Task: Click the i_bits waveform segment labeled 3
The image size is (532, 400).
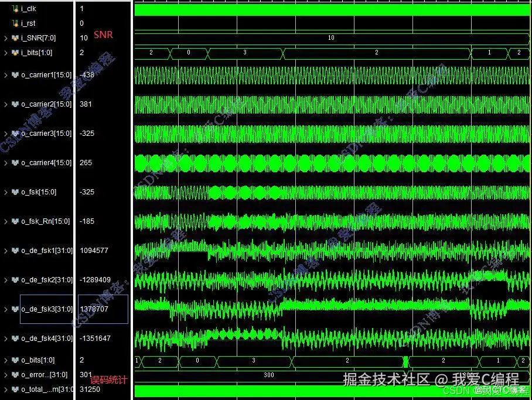Action: click(245, 53)
